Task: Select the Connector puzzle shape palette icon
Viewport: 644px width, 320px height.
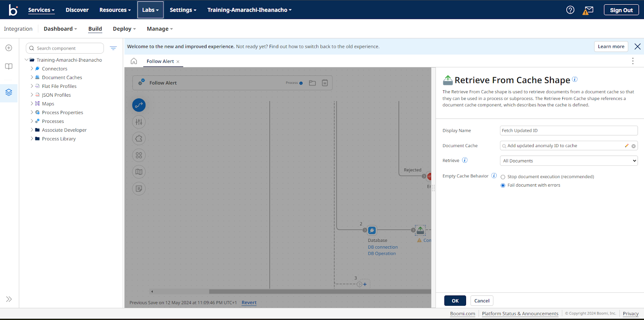Action: click(x=139, y=139)
